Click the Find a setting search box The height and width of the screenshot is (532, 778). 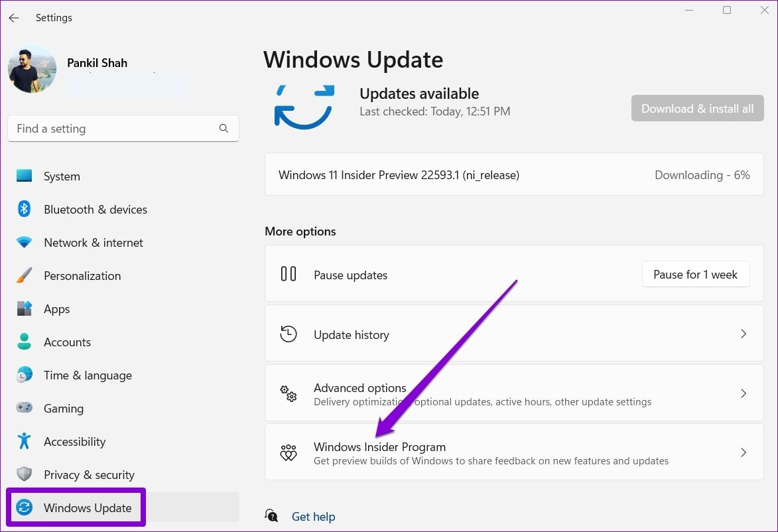123,129
